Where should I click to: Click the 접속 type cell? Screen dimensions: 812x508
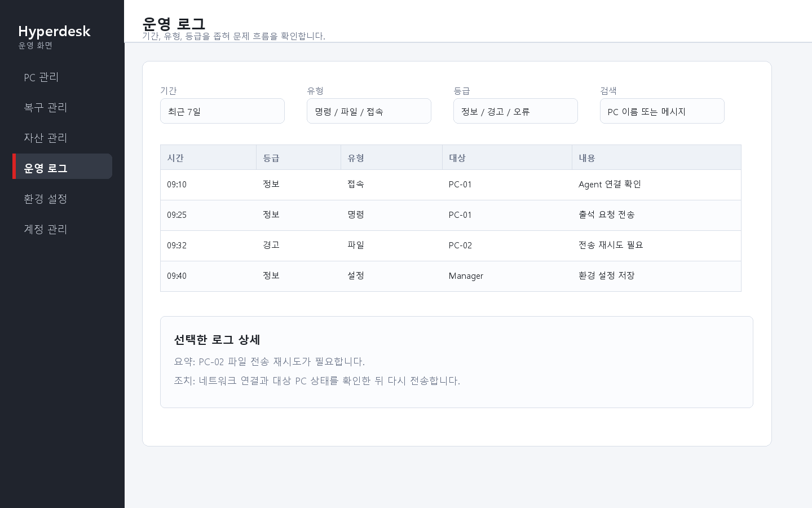click(391, 185)
